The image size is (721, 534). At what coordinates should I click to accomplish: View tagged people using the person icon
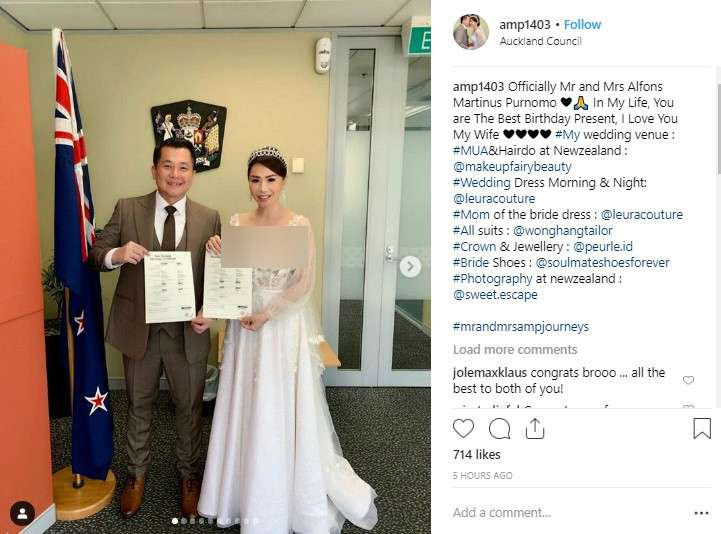click(x=22, y=513)
